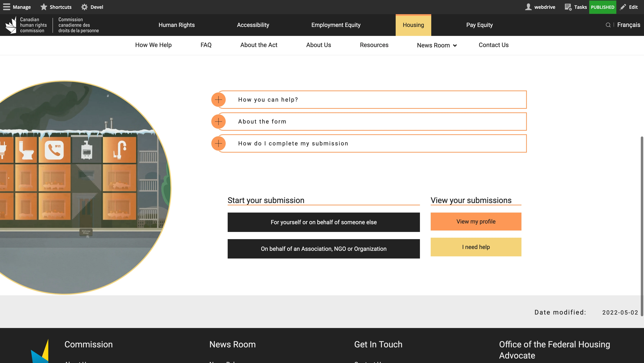Switch the site language to Français
This screenshot has width=644, height=363.
(x=629, y=25)
